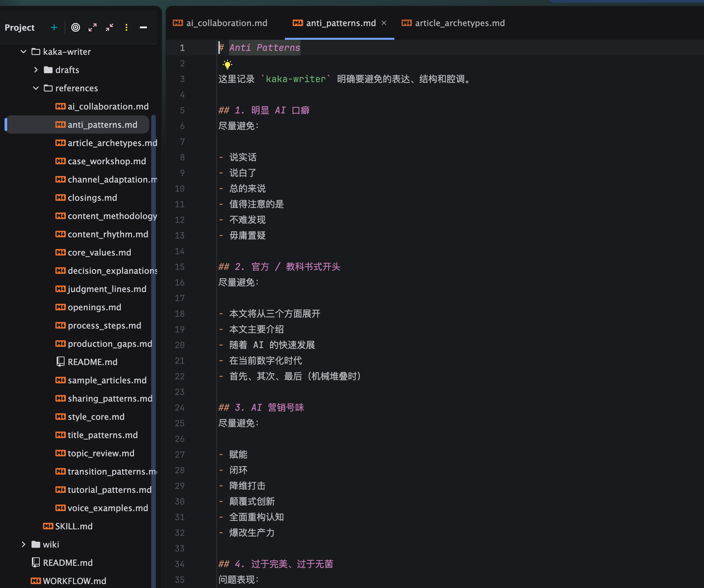
Task: Open Project panel options three-dot menu
Action: point(126,27)
